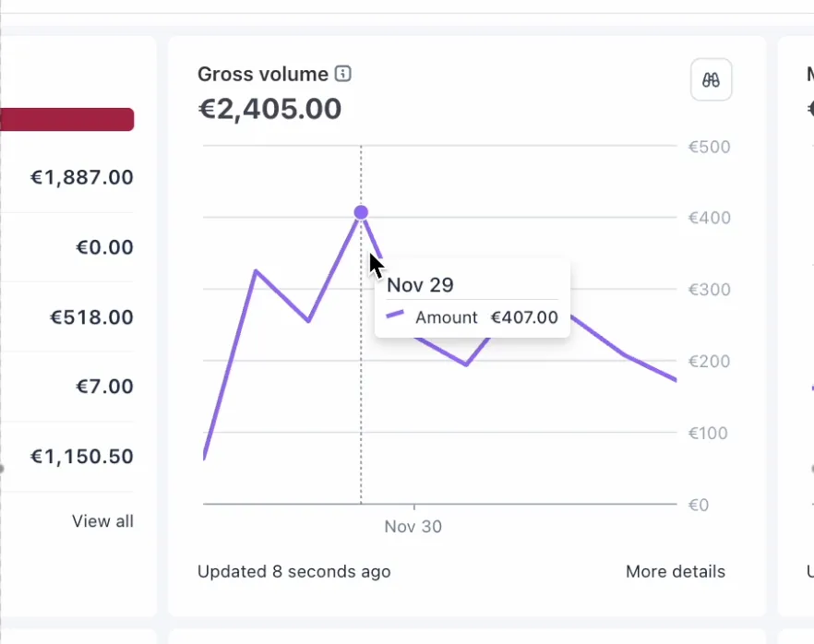Screen dimensions: 814x644
Task: Select the €1,887.00 amount row
Action: (82, 177)
